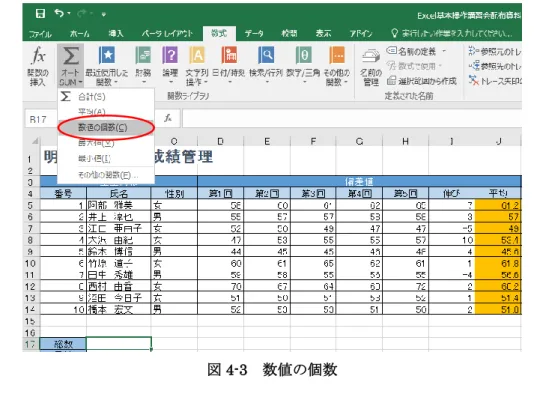Switch to the 挿入 tab
Screen dimensions: 534x394
tap(116, 33)
